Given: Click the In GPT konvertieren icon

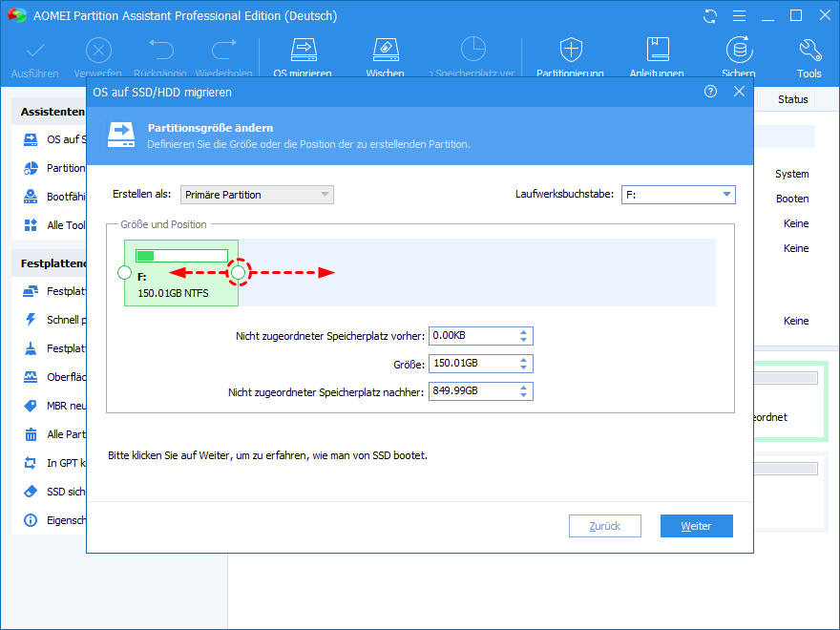Looking at the screenshot, I should pos(31,463).
